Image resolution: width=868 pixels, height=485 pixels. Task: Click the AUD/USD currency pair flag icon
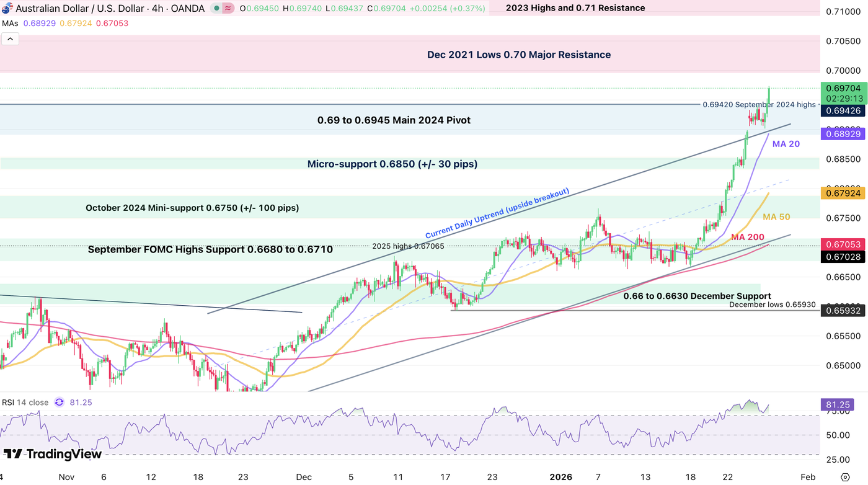click(x=9, y=9)
